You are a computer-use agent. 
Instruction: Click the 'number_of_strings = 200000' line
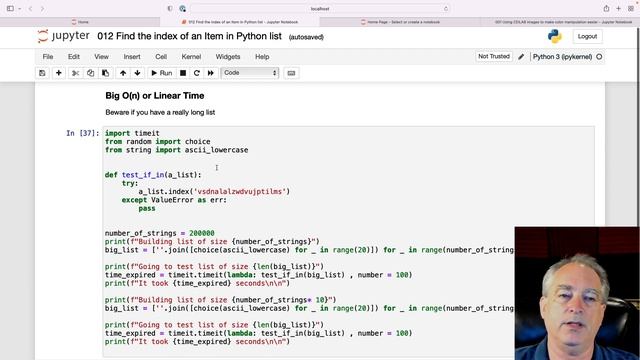click(x=160, y=233)
